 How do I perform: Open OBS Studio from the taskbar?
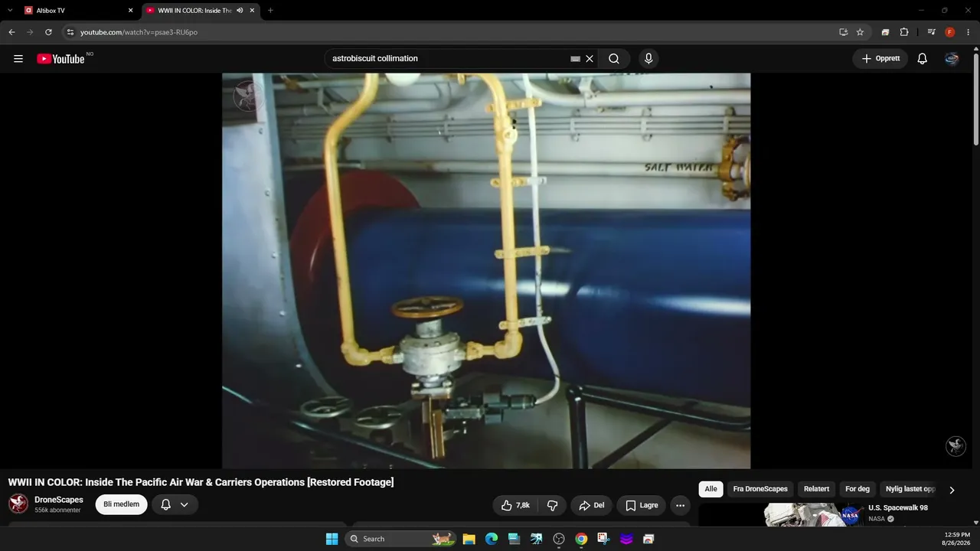[559, 539]
